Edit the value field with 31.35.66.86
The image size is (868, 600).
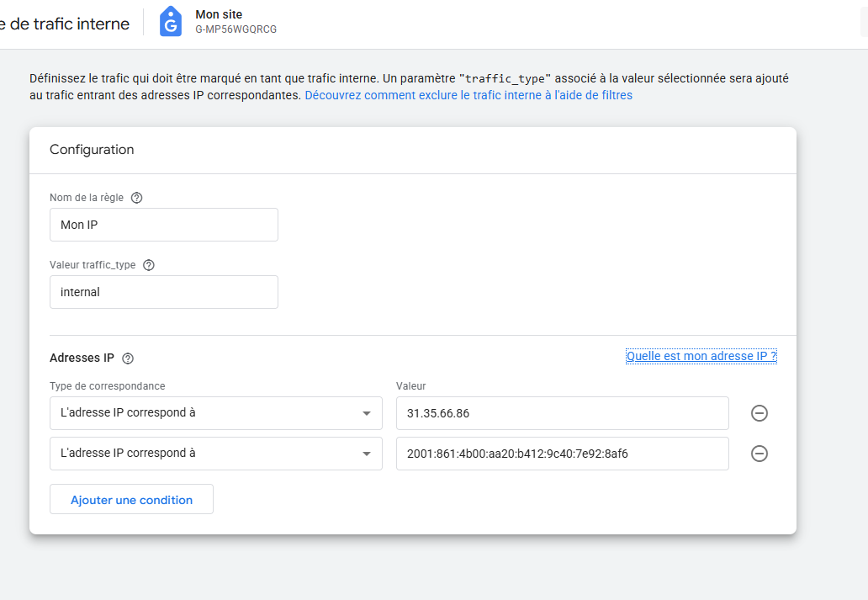click(562, 413)
